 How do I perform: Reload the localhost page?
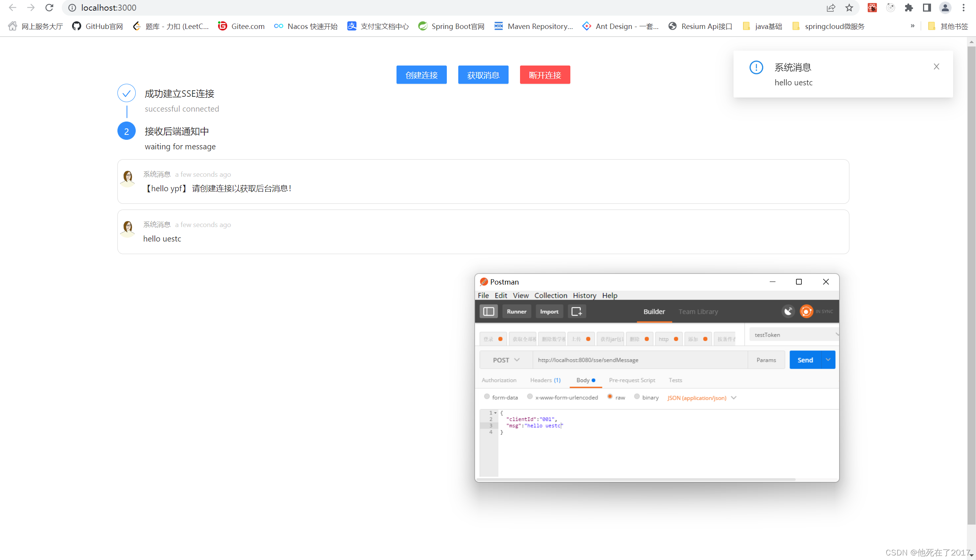49,8
